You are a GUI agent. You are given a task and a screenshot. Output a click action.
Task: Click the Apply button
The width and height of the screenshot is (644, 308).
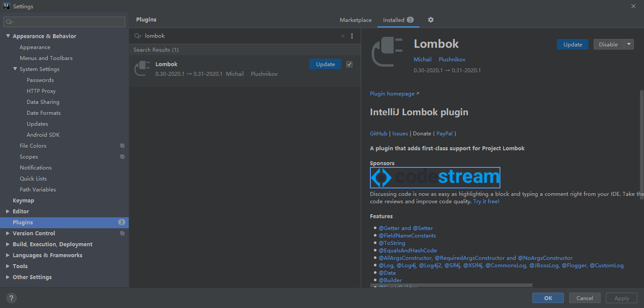pyautogui.click(x=622, y=298)
